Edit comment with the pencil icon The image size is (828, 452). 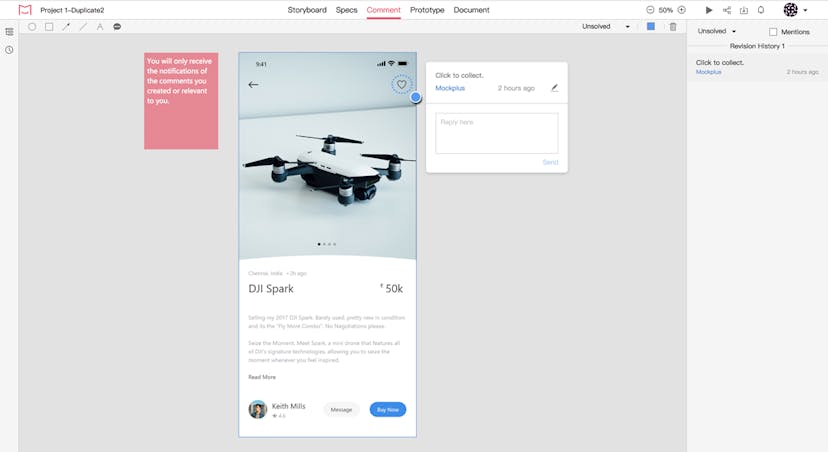[x=554, y=88]
